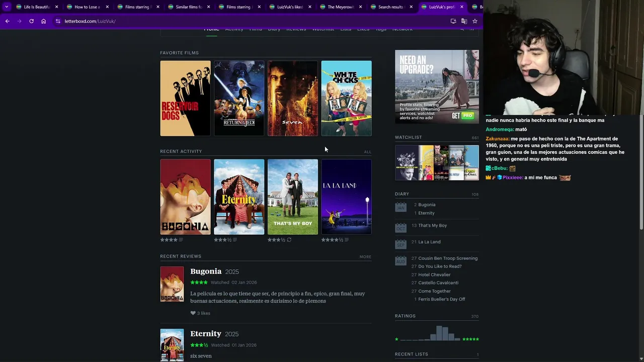Image resolution: width=644 pixels, height=362 pixels.
Task: Bookmark this page with the star icon
Action: [x=474, y=21]
